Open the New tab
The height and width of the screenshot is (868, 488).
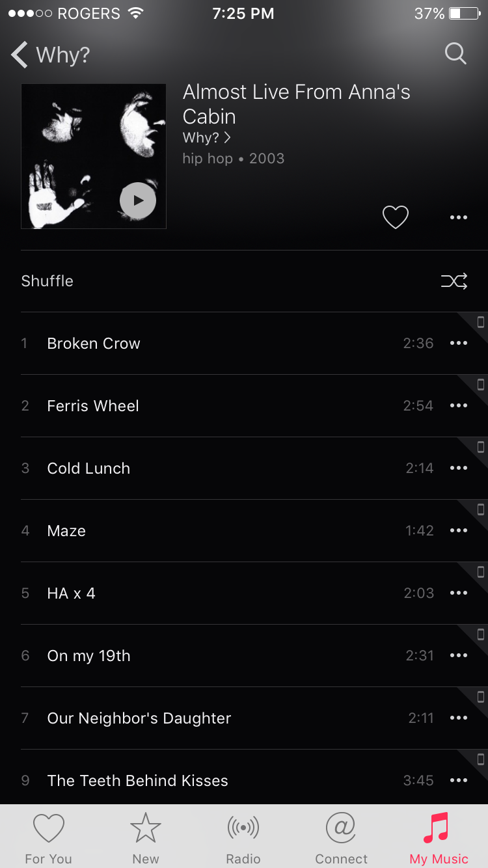pyautogui.click(x=146, y=838)
